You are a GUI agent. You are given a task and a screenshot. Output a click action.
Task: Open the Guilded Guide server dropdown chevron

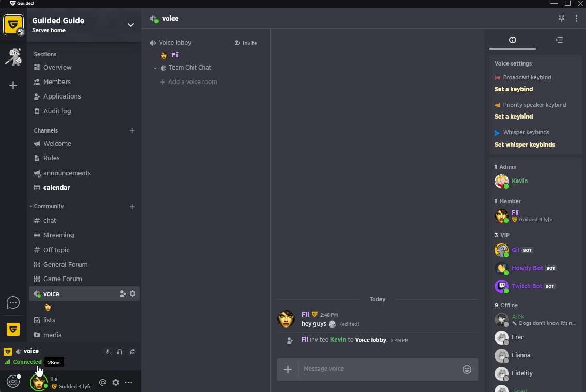pos(131,25)
